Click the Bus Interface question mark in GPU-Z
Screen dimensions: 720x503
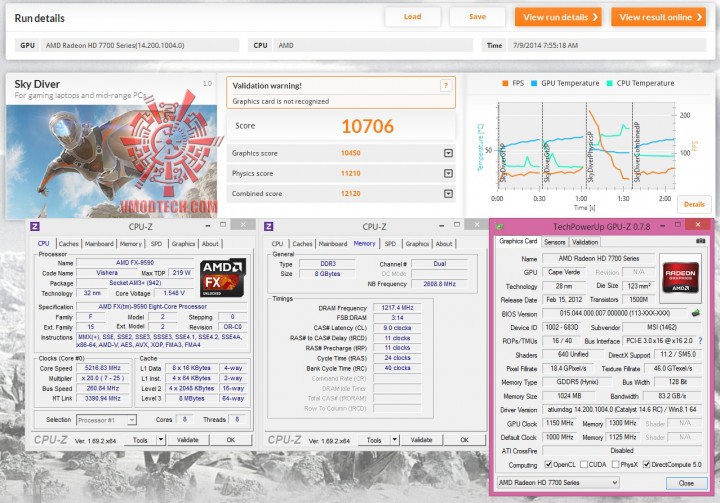click(x=700, y=341)
